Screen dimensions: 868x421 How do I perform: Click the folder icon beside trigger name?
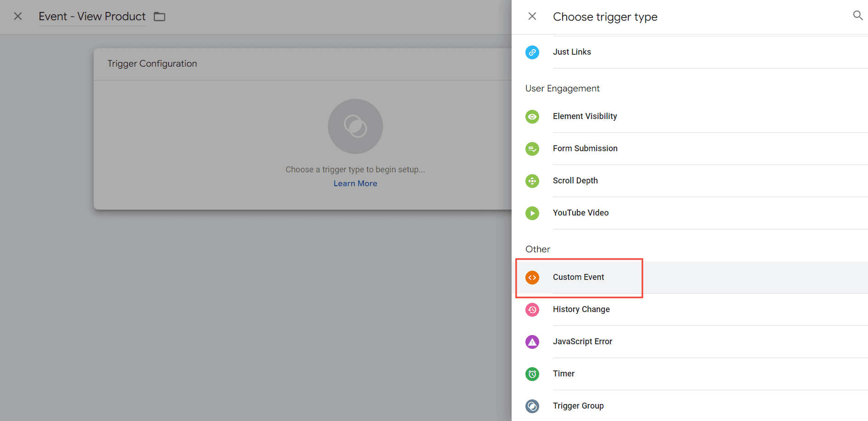click(159, 17)
